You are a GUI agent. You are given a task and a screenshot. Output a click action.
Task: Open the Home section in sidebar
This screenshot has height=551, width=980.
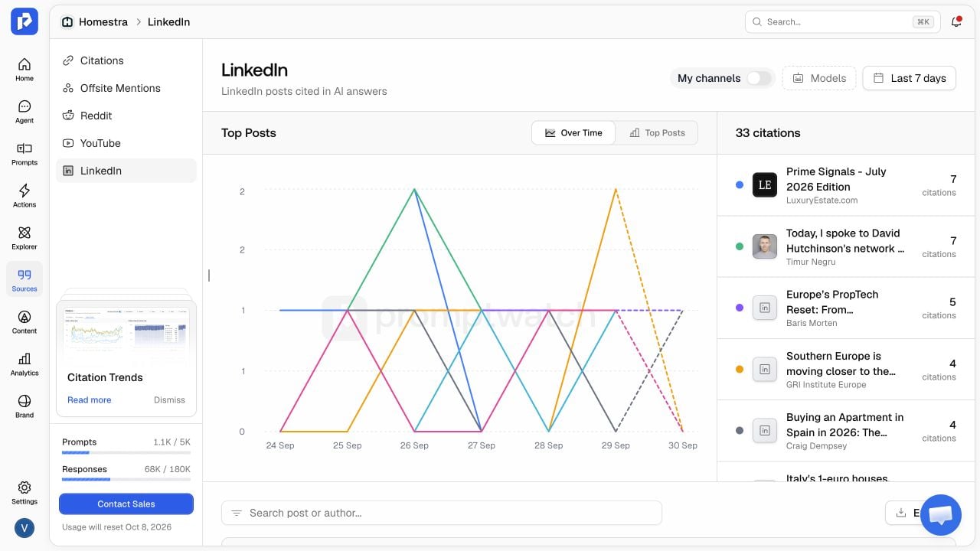[x=24, y=69]
